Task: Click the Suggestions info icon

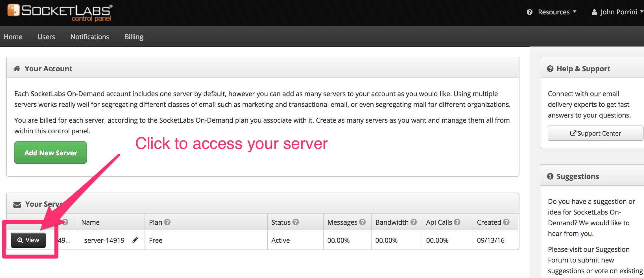Action: tap(550, 176)
